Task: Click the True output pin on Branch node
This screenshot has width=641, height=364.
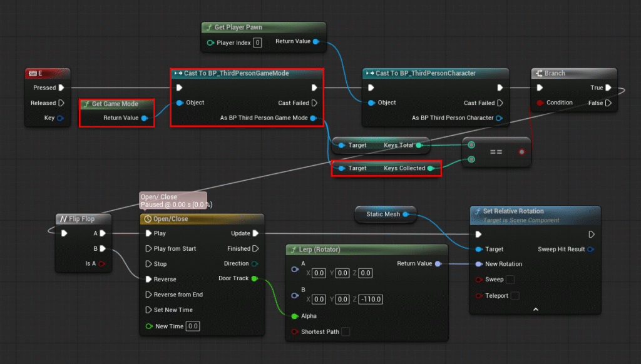Action: pos(608,88)
